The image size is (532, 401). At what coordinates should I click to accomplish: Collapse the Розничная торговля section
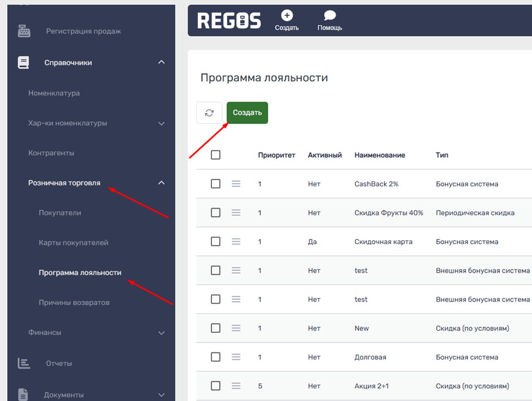tap(161, 183)
